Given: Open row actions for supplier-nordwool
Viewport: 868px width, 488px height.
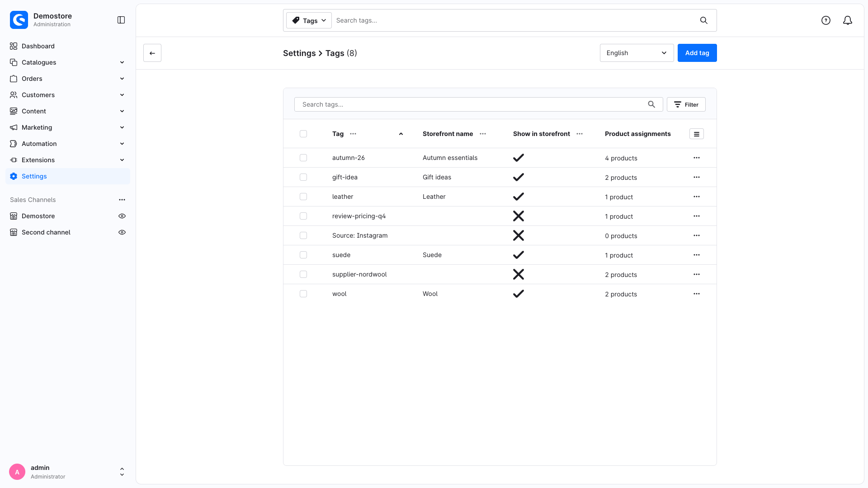Looking at the screenshot, I should click(697, 274).
